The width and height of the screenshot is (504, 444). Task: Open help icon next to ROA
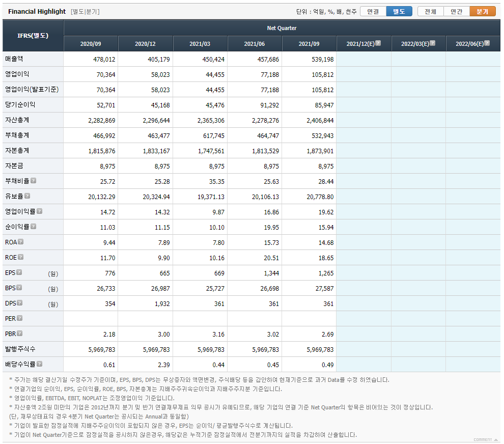pos(21,242)
